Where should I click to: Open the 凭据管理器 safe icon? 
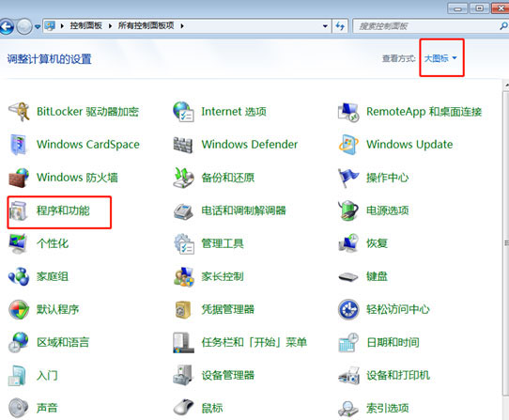(183, 309)
